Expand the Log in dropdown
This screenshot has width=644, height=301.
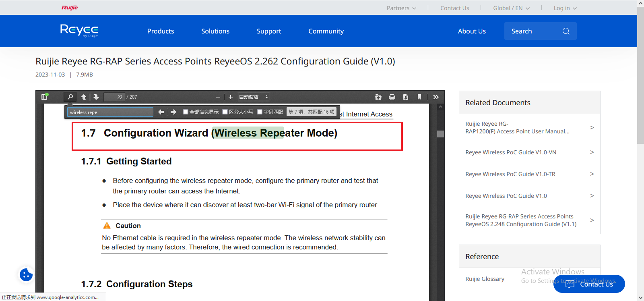point(565,8)
